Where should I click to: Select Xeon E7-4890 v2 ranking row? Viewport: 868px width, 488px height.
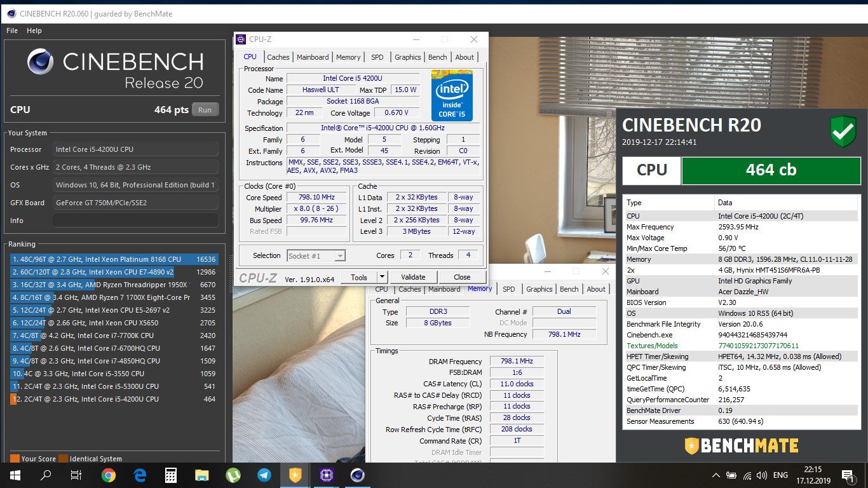[x=114, y=272]
